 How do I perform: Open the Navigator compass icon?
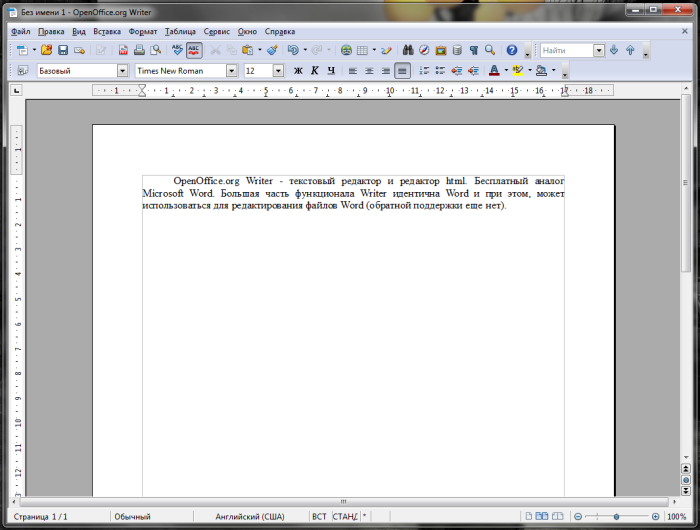pyautogui.click(x=424, y=50)
